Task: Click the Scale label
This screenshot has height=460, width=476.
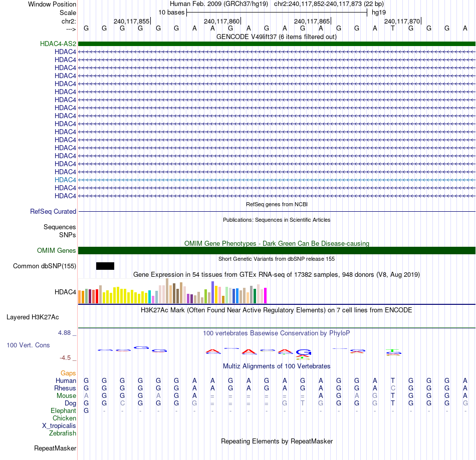Action: click(x=68, y=13)
